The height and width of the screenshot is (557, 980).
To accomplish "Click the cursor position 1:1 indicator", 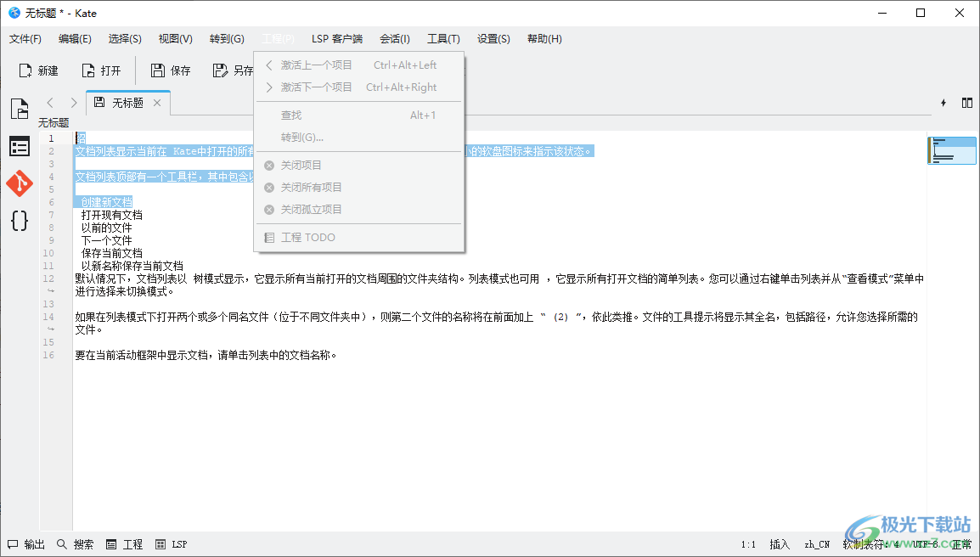I will coord(748,544).
